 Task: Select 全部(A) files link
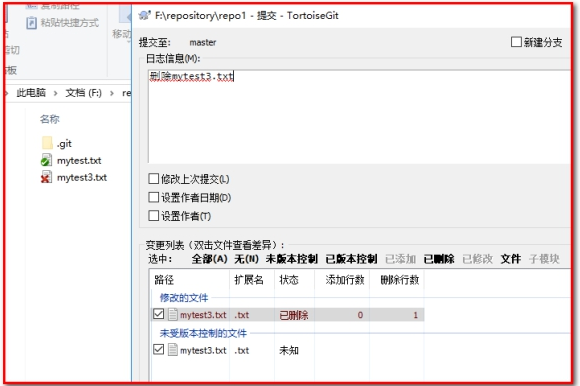tap(209, 259)
